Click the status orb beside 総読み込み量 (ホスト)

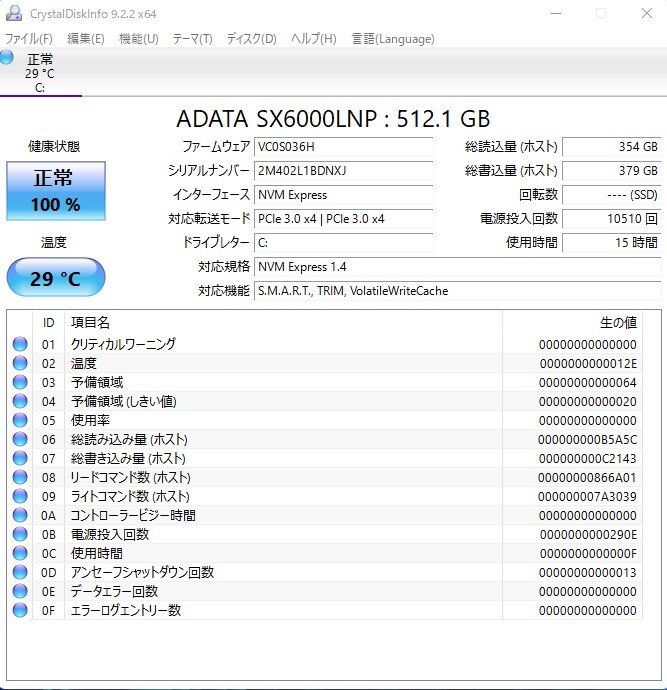point(20,439)
